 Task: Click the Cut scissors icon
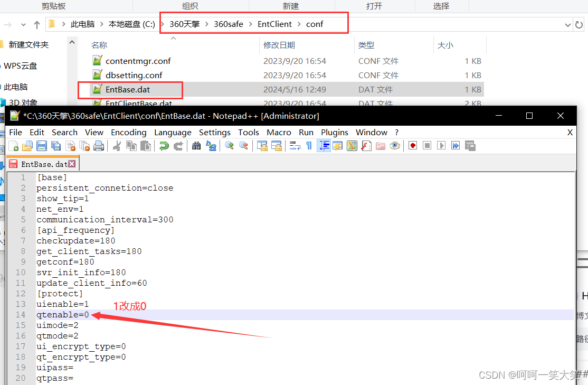[117, 146]
